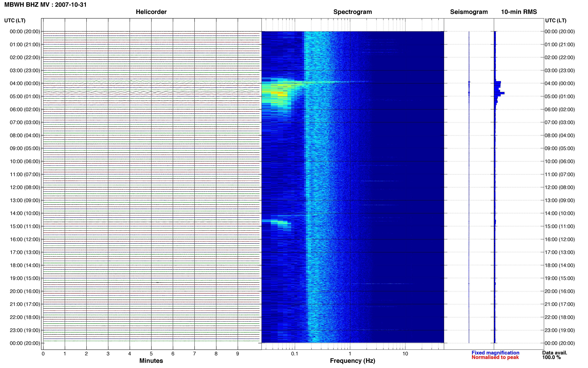The image size is (588, 368).
Task: Click the '0.1' frequency tick label
Action: tap(295, 354)
